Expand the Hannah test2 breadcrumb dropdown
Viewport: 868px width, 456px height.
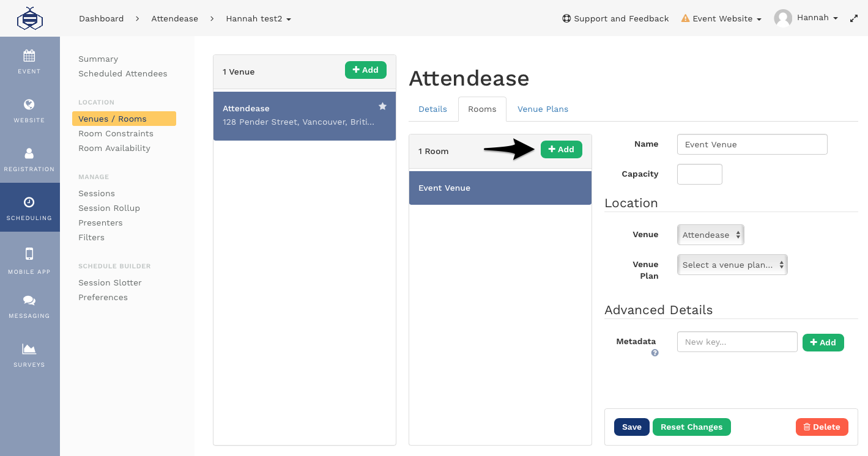(258, 18)
